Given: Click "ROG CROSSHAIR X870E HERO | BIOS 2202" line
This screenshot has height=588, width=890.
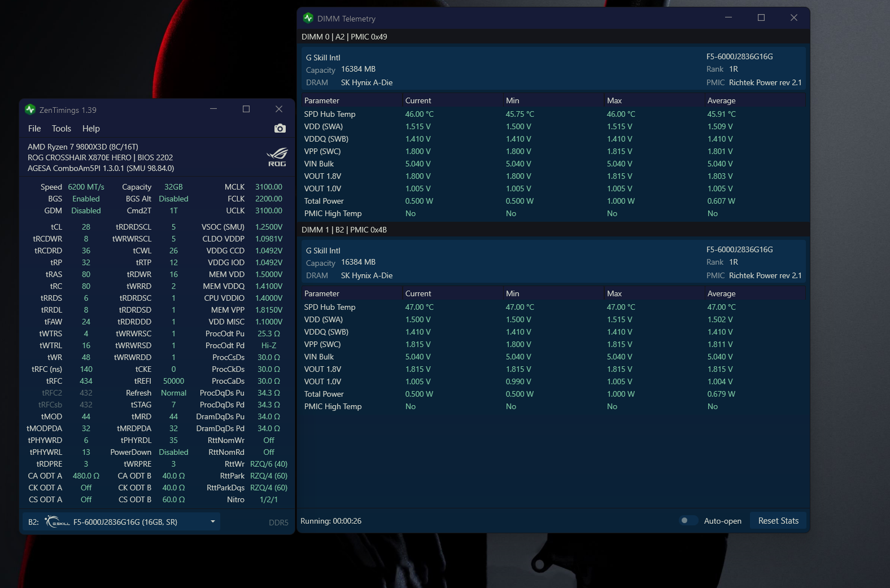Looking at the screenshot, I should [x=101, y=157].
